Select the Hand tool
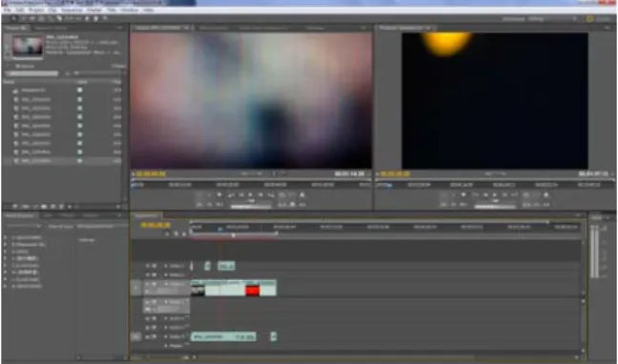This screenshot has width=618, height=364. coord(96,18)
